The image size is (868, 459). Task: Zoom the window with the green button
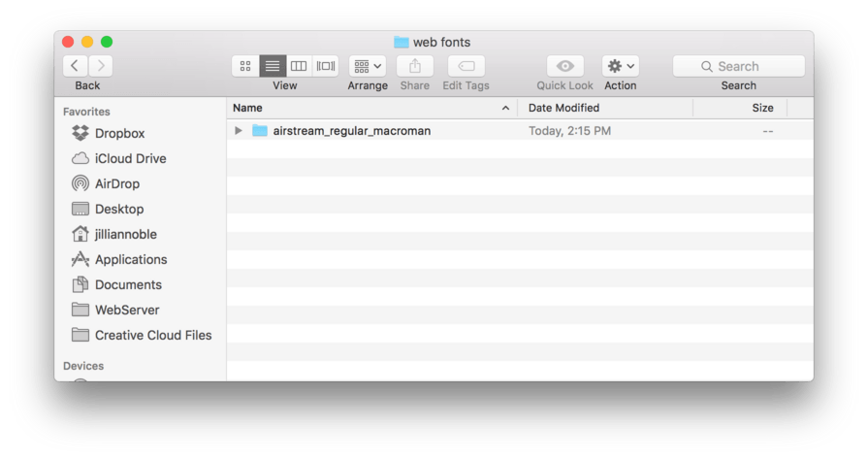107,42
